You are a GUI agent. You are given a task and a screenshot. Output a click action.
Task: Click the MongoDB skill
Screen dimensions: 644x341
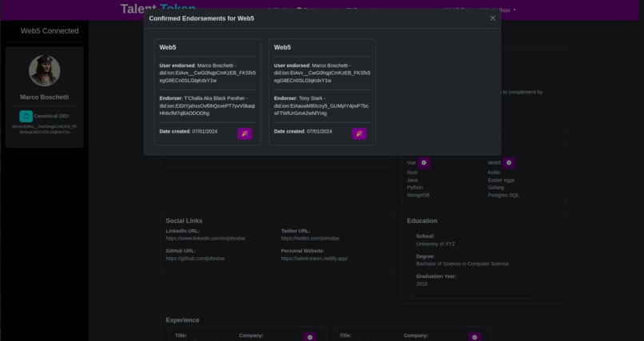tap(418, 196)
